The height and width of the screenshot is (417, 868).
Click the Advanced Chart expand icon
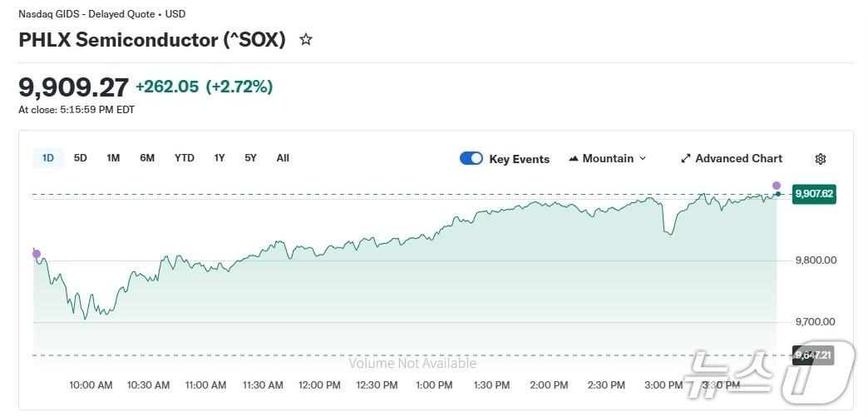tap(686, 158)
